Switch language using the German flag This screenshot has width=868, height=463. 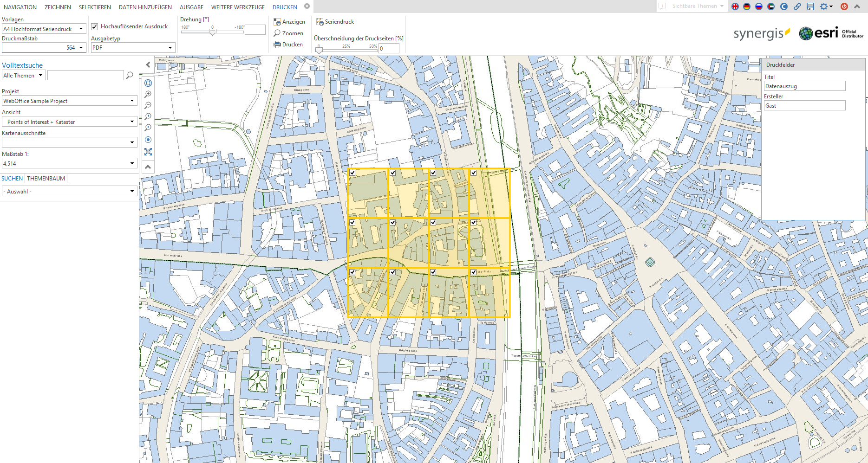click(x=747, y=6)
